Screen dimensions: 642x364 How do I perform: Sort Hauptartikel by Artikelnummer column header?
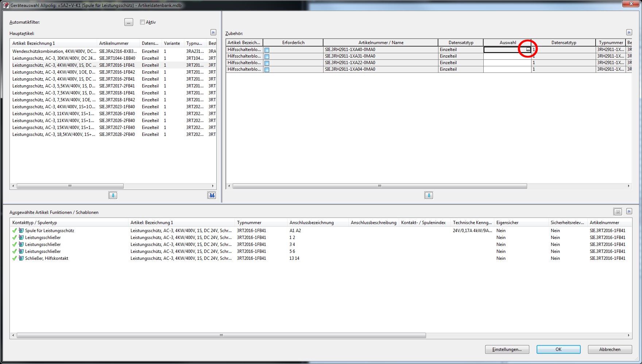[x=118, y=43]
